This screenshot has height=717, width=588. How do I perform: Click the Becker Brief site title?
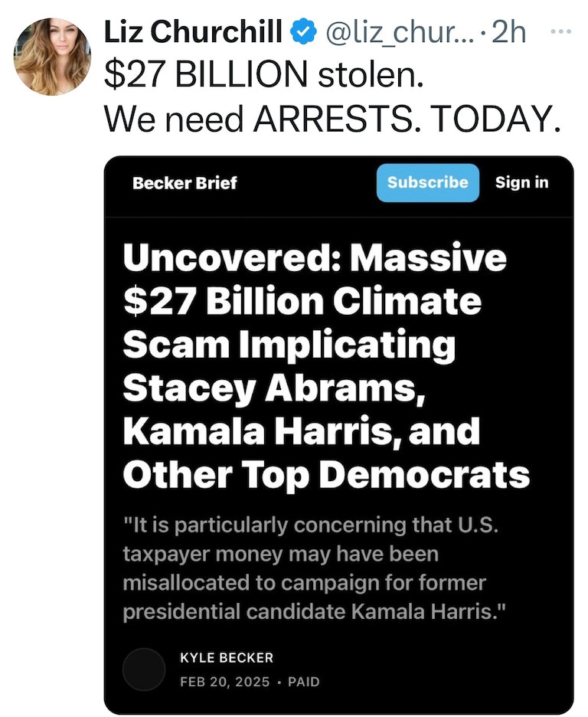coord(185,183)
